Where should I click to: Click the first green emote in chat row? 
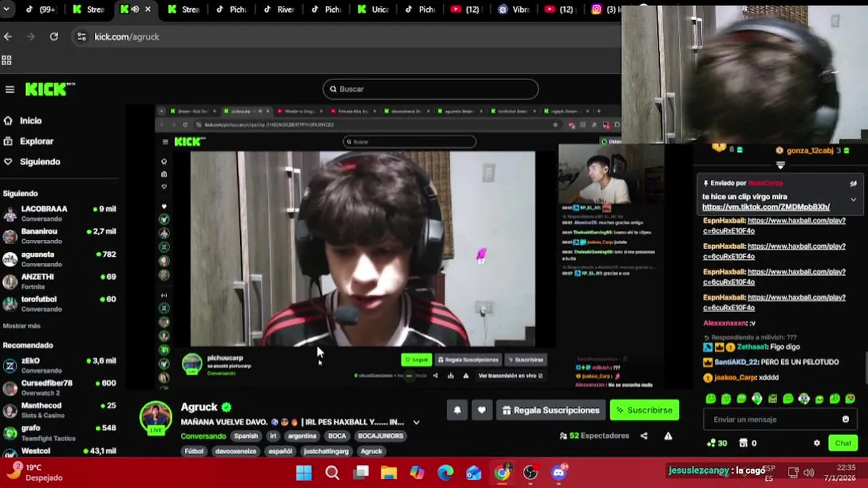tap(711, 399)
